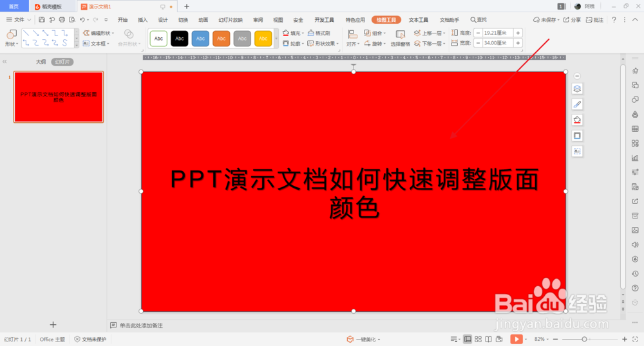The image size is (644, 346).
Task: Click the 分享 share button
Action: click(572, 20)
